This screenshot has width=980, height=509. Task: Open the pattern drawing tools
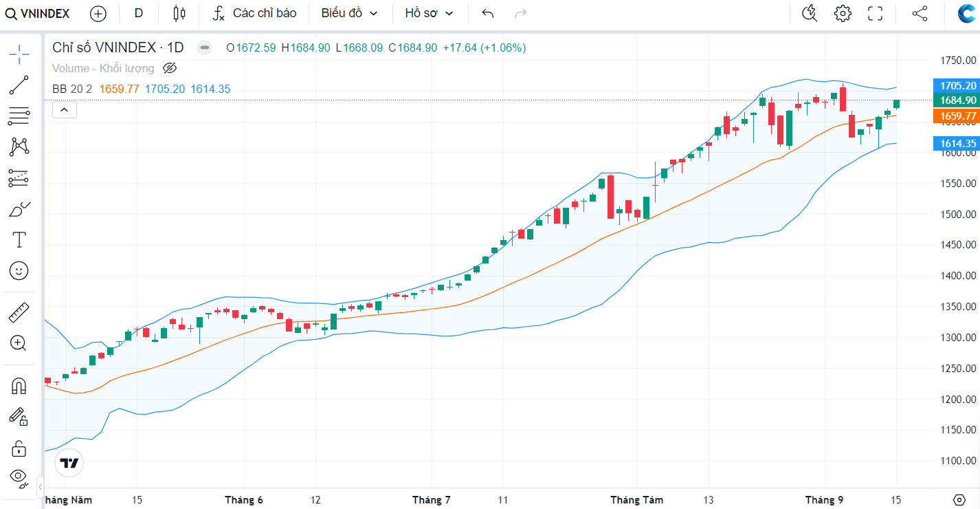(x=19, y=147)
